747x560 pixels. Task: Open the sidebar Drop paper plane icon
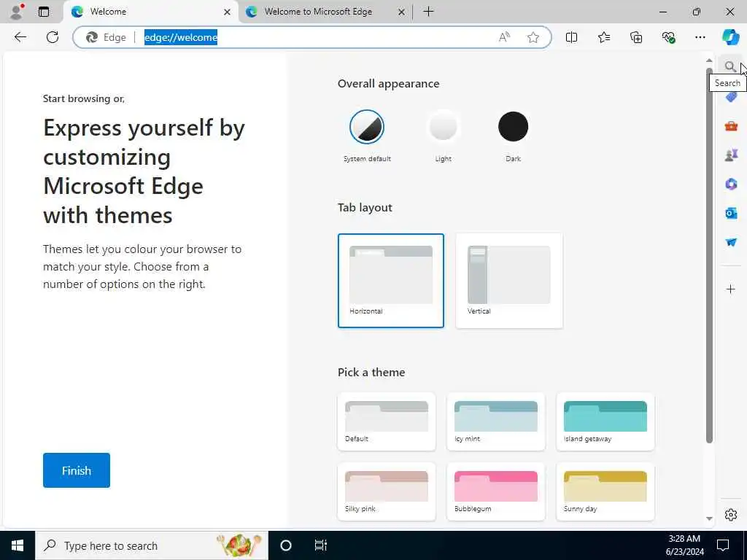(731, 242)
